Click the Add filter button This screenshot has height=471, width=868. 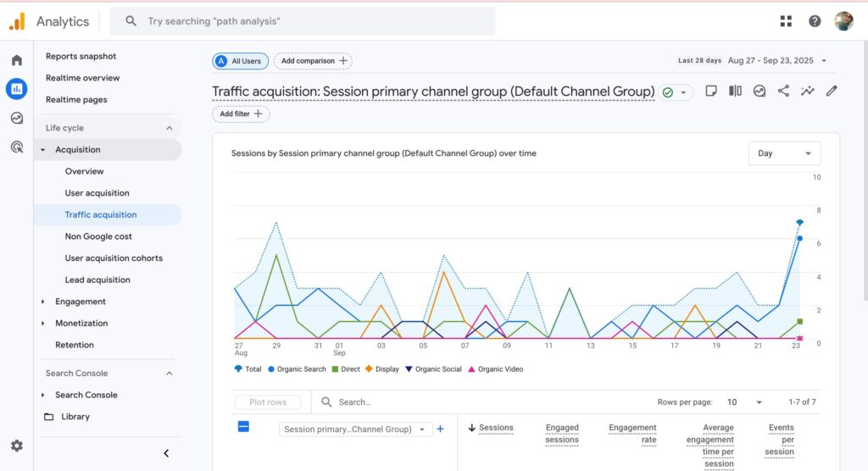point(241,114)
